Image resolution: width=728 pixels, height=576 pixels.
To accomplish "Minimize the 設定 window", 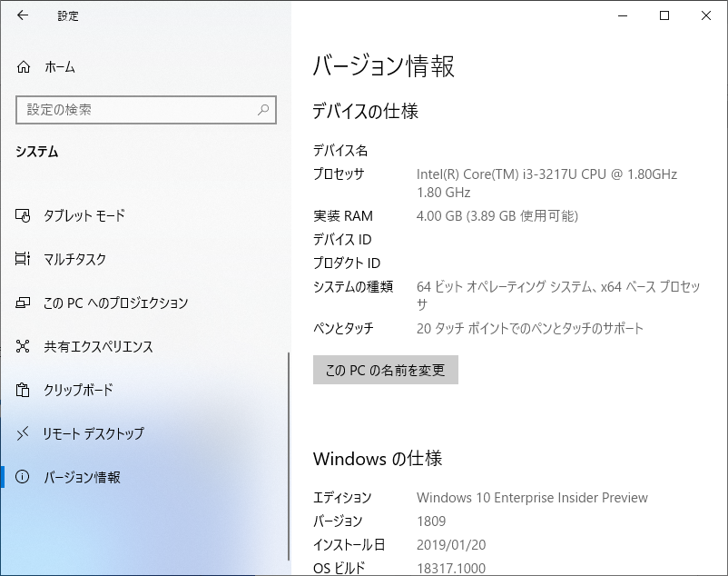I will pos(623,15).
